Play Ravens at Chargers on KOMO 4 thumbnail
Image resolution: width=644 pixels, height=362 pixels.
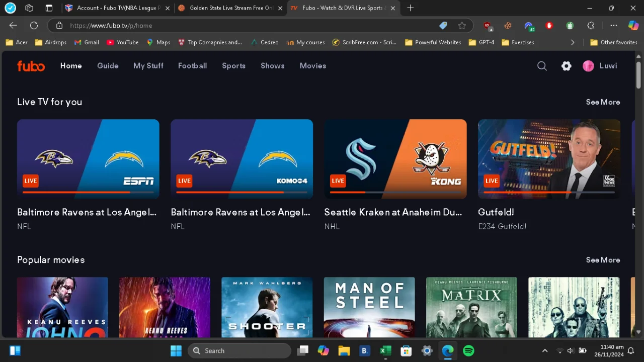[242, 159]
